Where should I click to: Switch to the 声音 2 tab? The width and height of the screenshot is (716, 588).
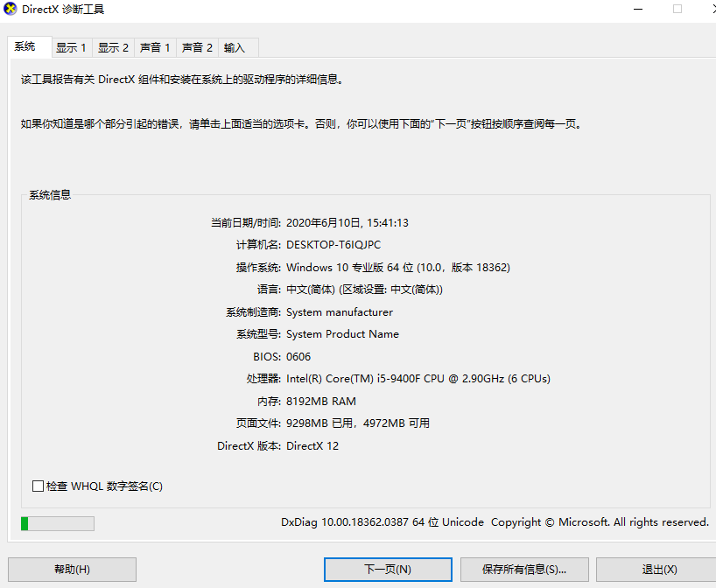pyautogui.click(x=197, y=47)
